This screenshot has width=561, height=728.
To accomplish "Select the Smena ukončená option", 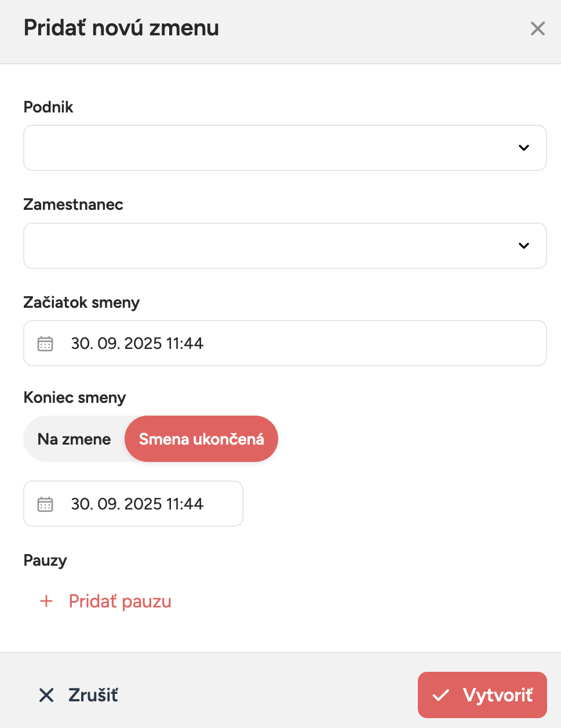I will 201,439.
